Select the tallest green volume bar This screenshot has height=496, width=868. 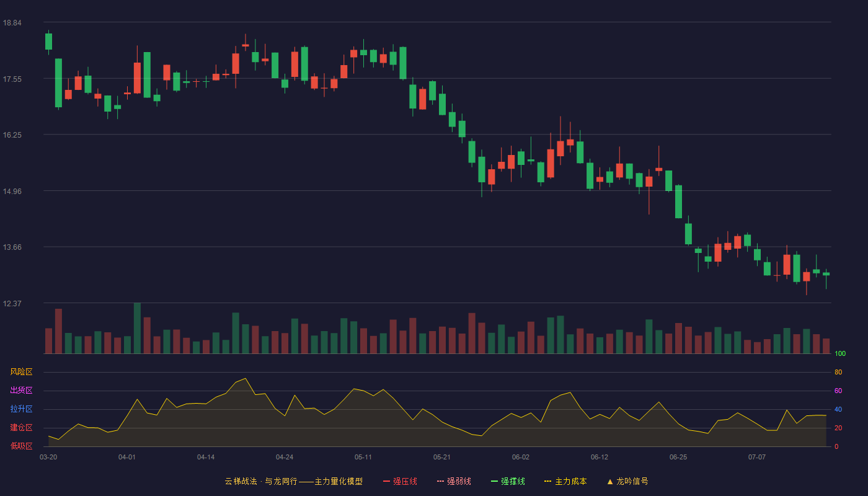click(137, 329)
